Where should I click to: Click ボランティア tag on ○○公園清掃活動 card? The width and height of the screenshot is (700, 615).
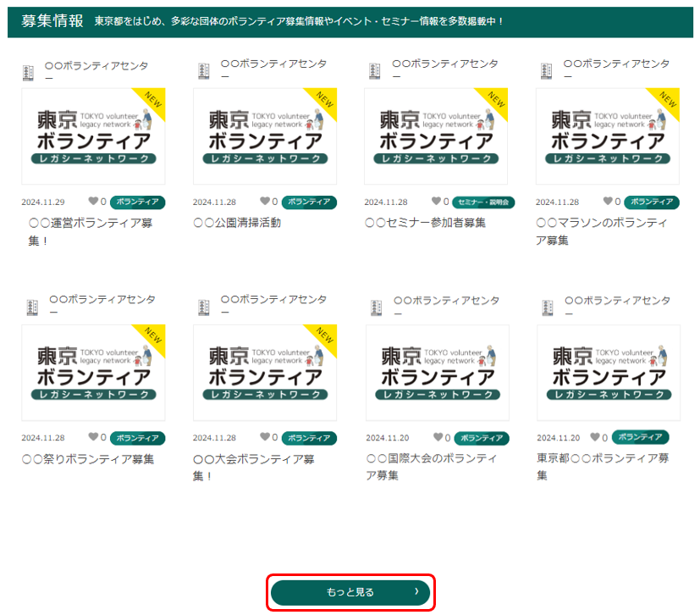pos(309,202)
